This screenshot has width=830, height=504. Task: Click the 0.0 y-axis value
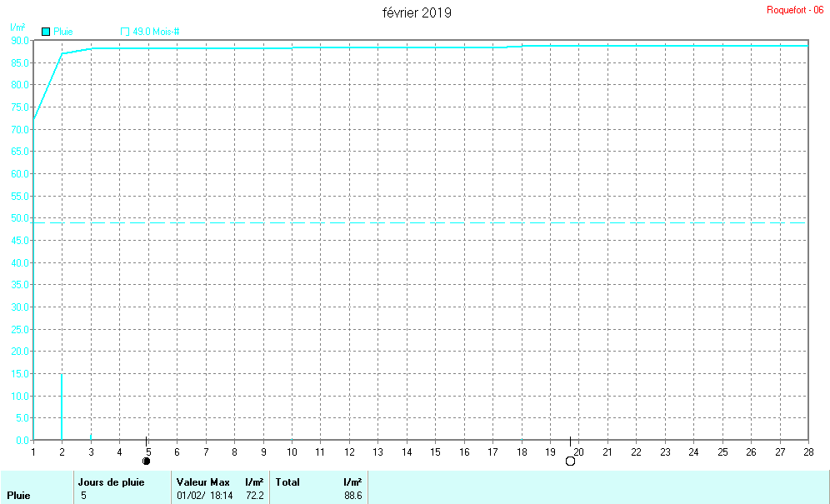pos(22,441)
